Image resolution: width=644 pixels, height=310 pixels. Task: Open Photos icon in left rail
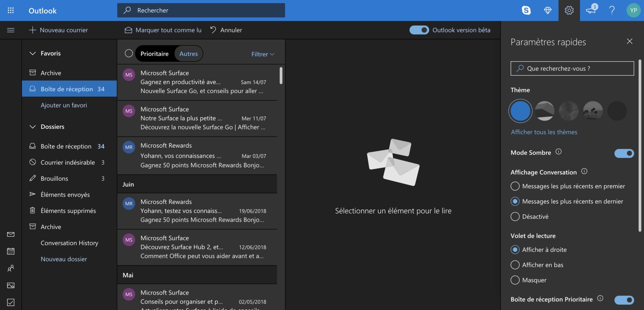pos(11,285)
